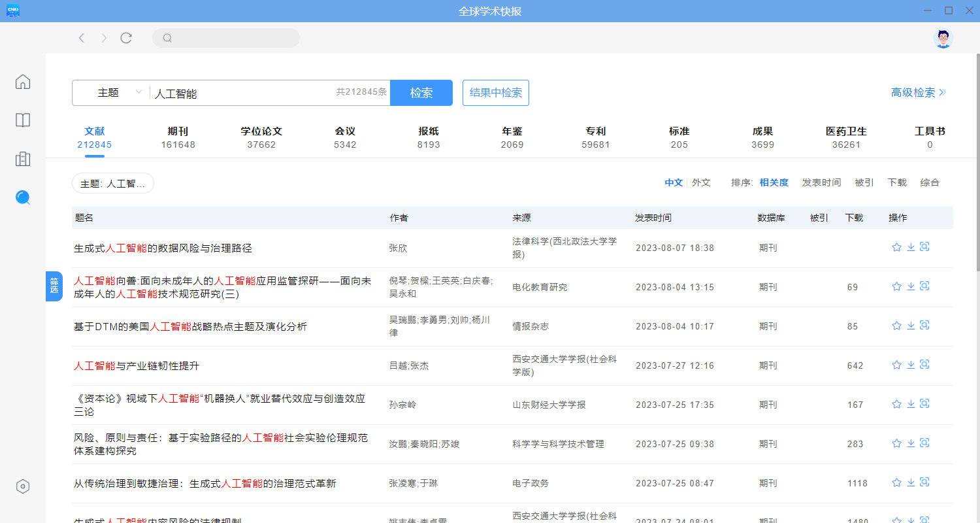
Task: Go forward with the right arrow icon
Action: tap(104, 38)
